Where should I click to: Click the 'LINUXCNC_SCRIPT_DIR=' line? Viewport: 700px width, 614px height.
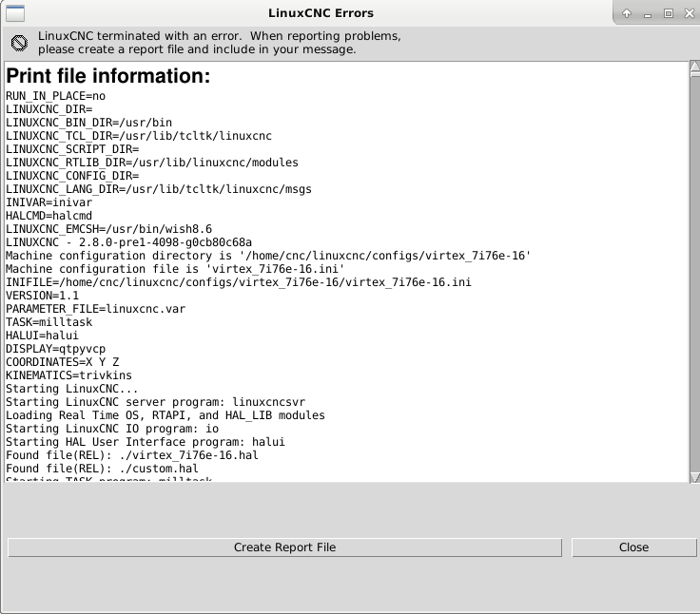[72, 149]
